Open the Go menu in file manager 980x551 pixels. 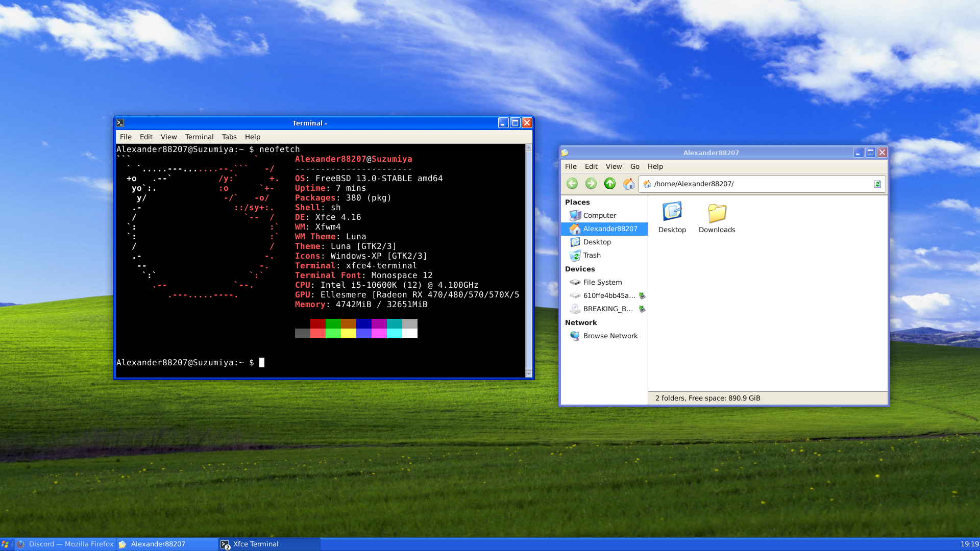[633, 166]
